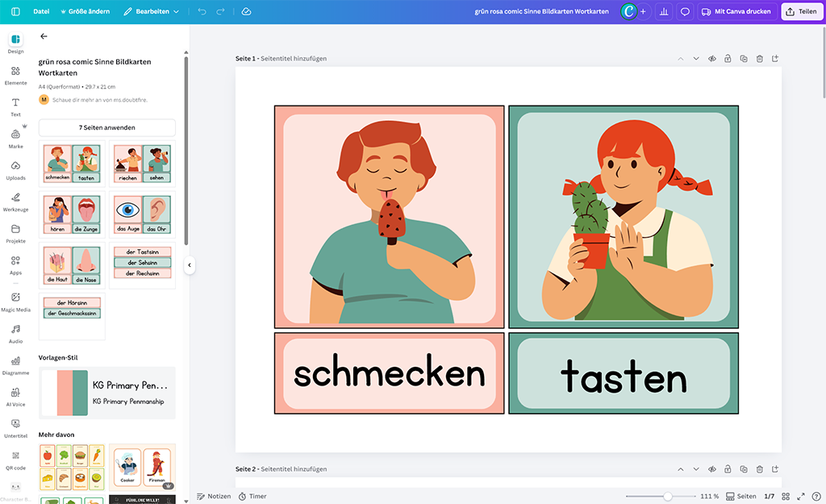Open the Design panel in the sidebar
Viewport: 826px width, 504px height.
click(x=15, y=44)
